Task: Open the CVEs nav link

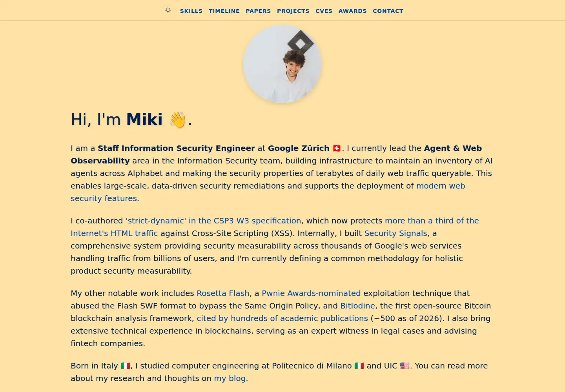Action: [x=324, y=11]
